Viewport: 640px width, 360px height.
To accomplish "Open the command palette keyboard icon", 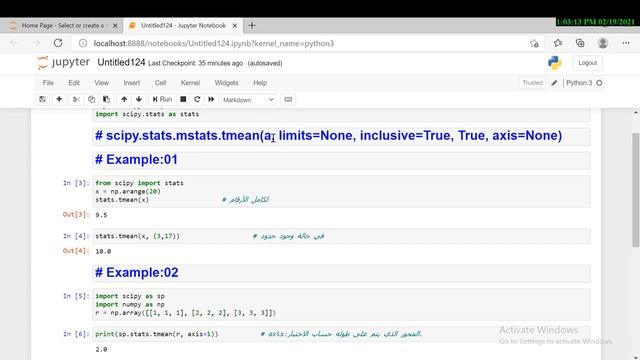I will pos(288,99).
